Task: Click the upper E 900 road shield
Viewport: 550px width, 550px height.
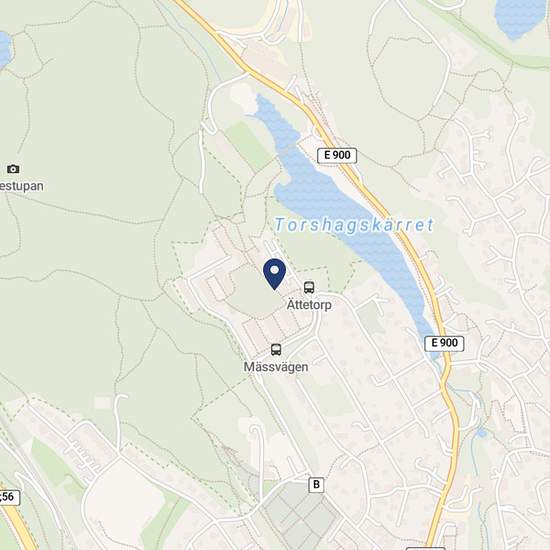Action: [x=337, y=155]
